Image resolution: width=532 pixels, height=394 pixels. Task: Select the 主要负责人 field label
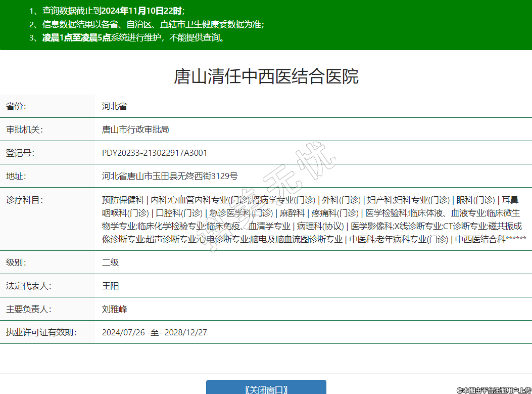(x=28, y=309)
